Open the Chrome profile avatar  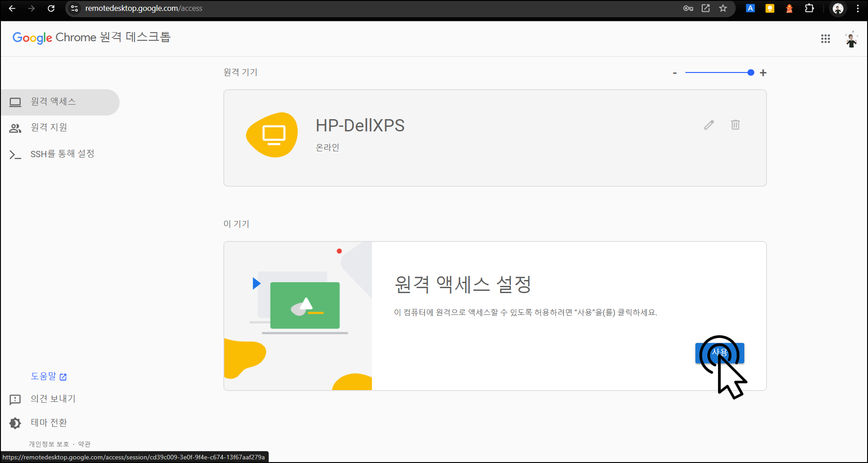coord(838,8)
